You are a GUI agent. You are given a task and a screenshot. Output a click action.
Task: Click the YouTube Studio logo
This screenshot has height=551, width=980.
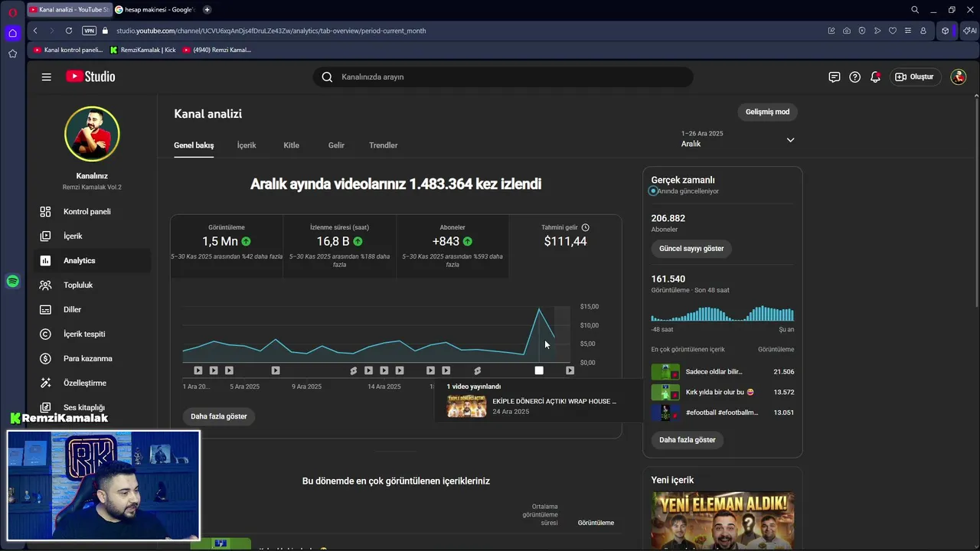[90, 77]
